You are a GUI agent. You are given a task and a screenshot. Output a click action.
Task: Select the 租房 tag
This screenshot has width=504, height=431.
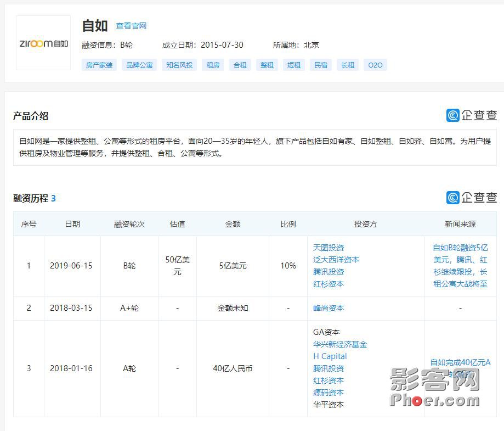(x=213, y=65)
